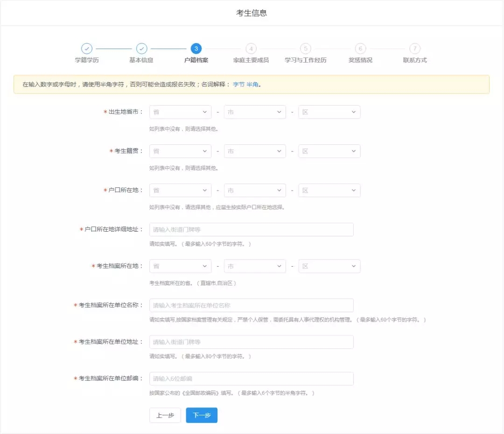Image resolution: width=504 pixels, height=434 pixels.
Task: Focus the 户口所在地详细地址 input field
Action: pos(251,230)
